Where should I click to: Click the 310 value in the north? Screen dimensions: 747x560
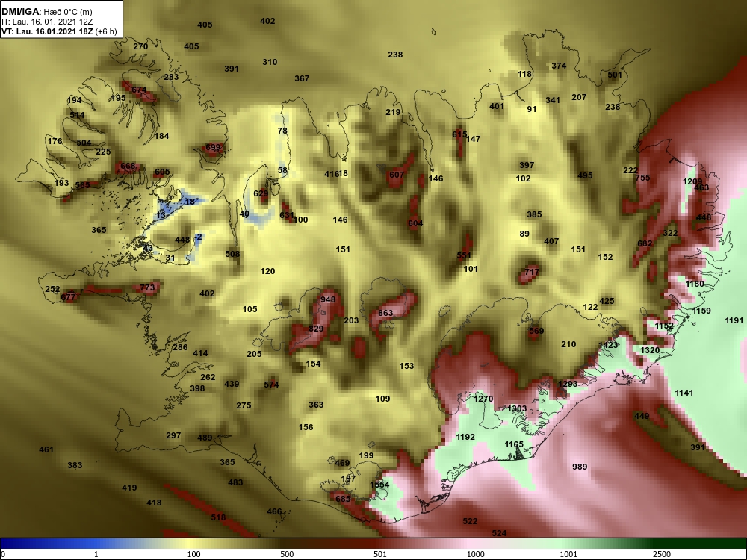tap(270, 62)
